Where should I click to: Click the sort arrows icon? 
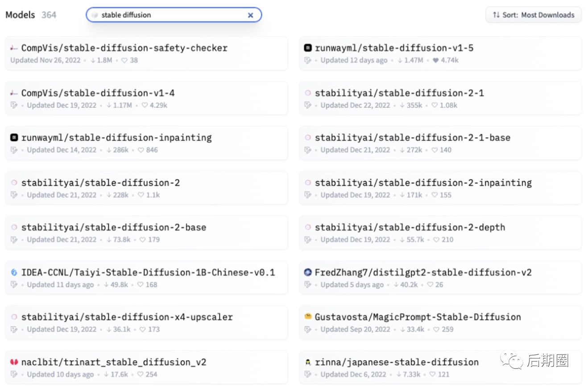[496, 15]
